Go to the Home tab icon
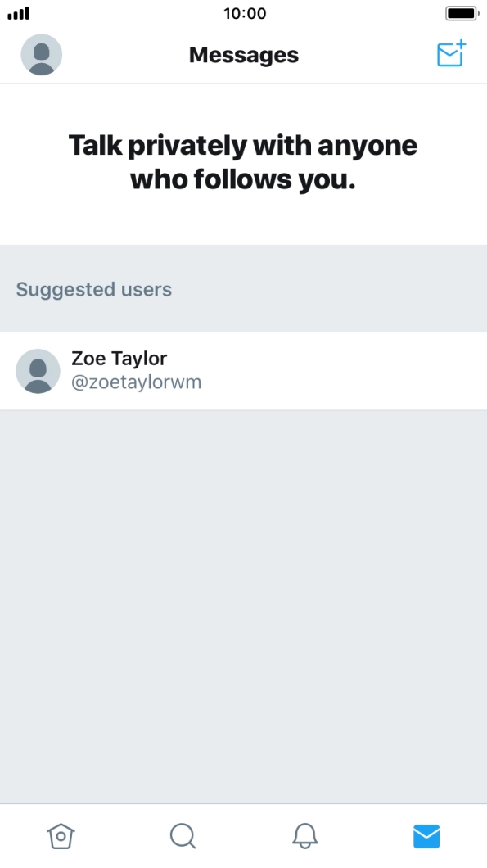The width and height of the screenshot is (487, 868). (x=61, y=836)
